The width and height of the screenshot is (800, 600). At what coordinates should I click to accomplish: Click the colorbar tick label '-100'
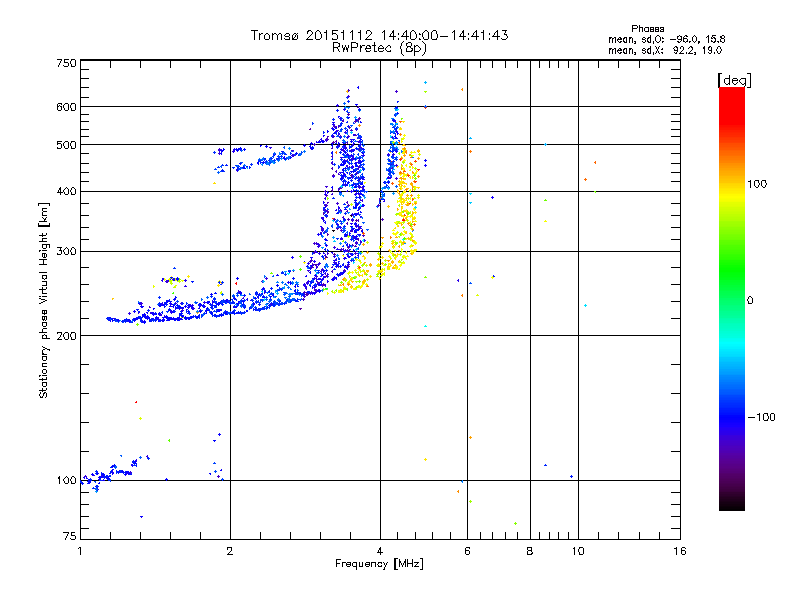coord(761,417)
